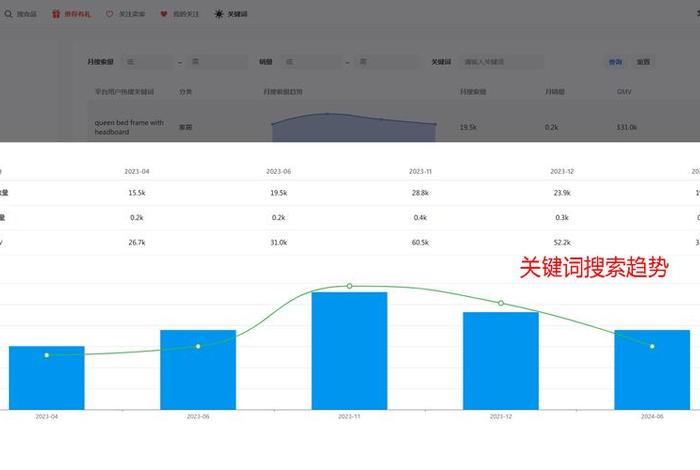700x470 pixels.
Task: Click the outlined heart icon in top navigation
Action: coord(109,14)
